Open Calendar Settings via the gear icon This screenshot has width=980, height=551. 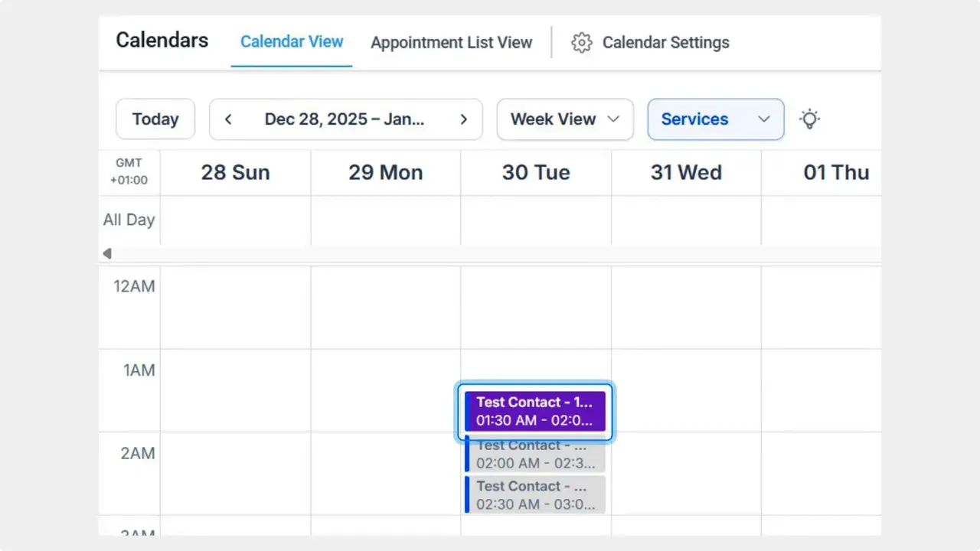point(582,42)
